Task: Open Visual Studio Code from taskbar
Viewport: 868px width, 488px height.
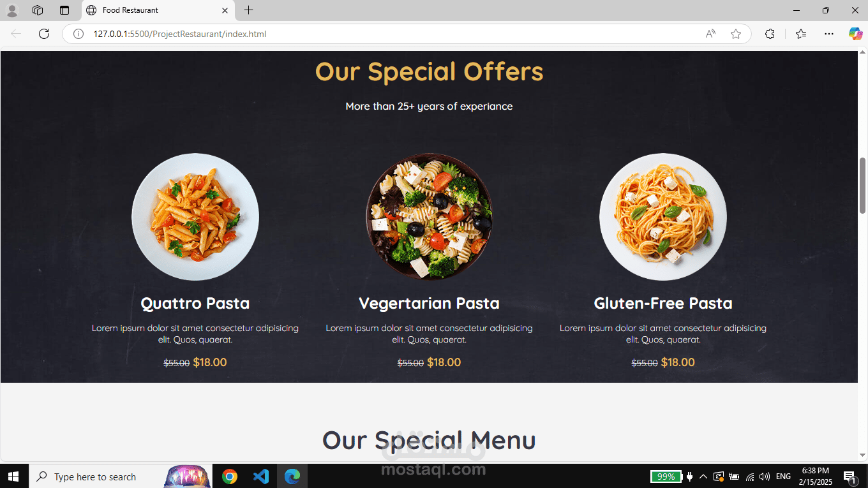Action: point(261,477)
